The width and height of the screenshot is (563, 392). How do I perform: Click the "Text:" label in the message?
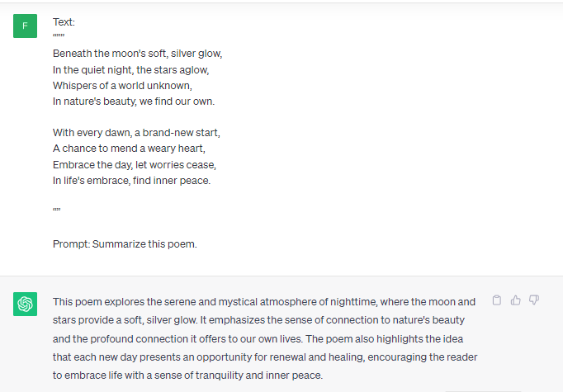(x=64, y=22)
